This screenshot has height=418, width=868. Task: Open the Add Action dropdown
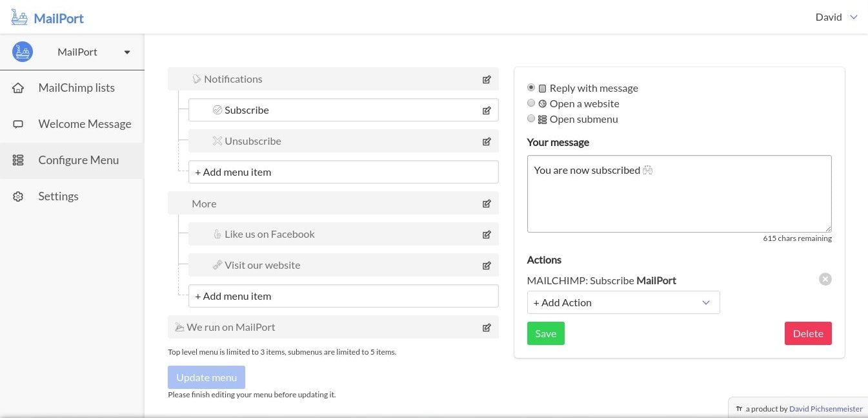(x=623, y=302)
